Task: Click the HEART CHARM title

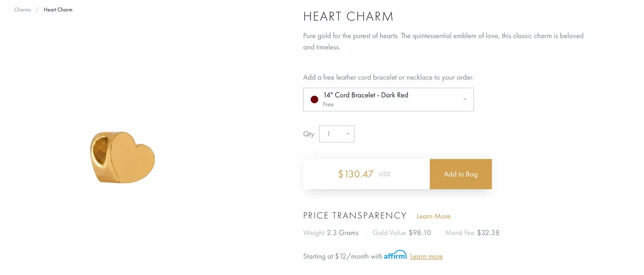Action: click(x=348, y=17)
